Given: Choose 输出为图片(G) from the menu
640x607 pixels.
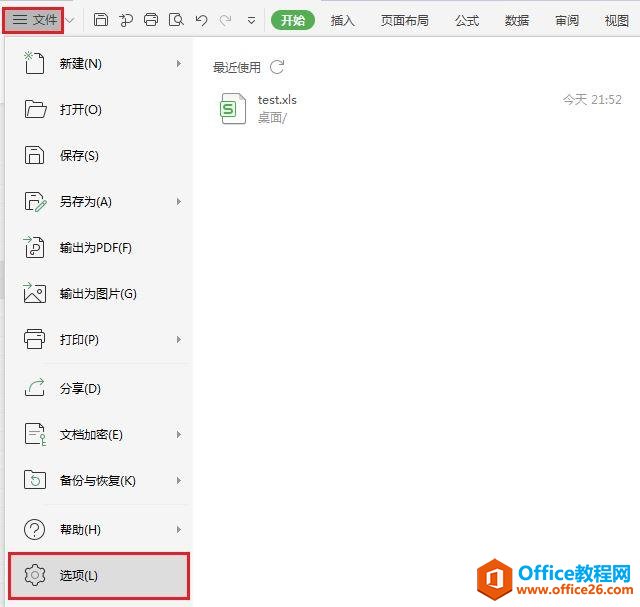Looking at the screenshot, I should click(99, 293).
